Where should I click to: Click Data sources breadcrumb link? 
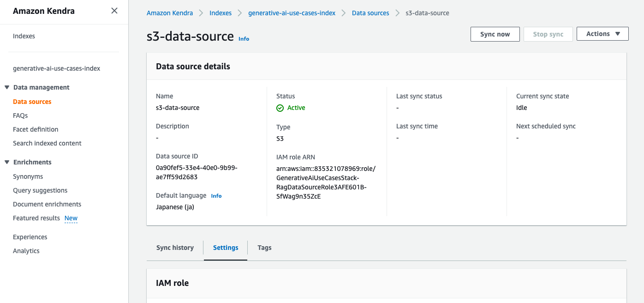[370, 13]
